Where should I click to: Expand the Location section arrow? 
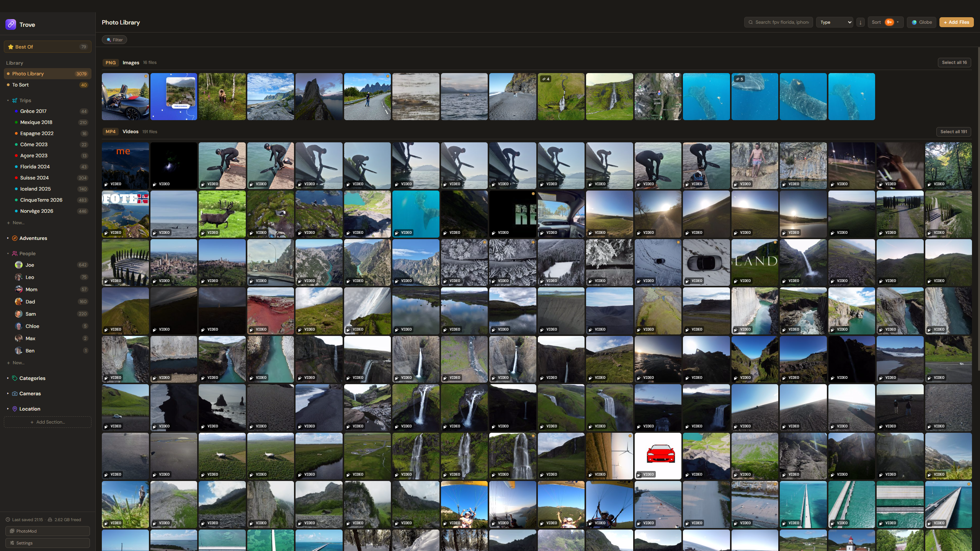click(8, 409)
